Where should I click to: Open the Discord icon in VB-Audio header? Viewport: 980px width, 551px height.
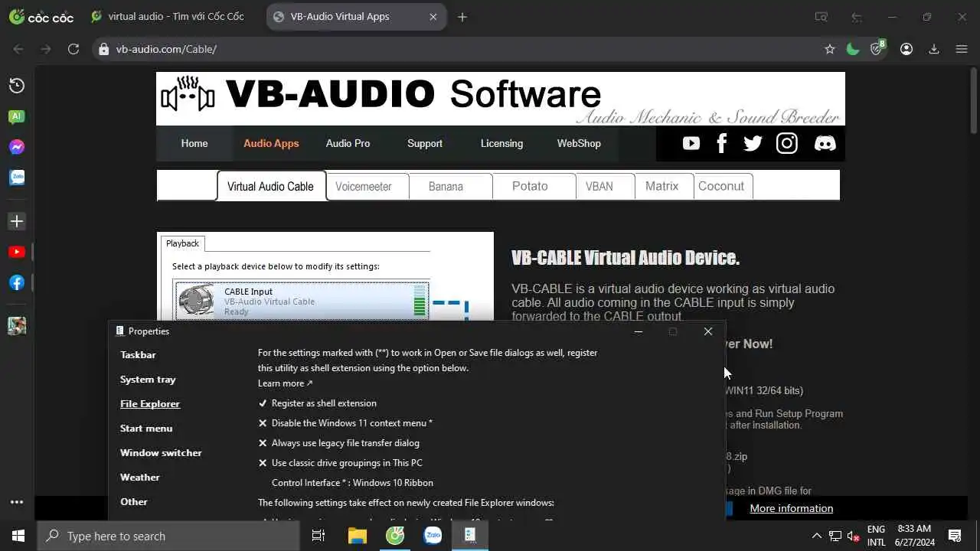tap(825, 143)
